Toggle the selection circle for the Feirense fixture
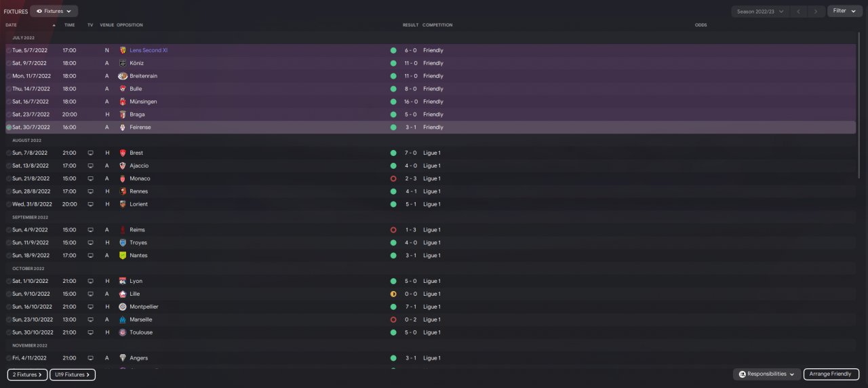868x388 pixels. (9, 128)
